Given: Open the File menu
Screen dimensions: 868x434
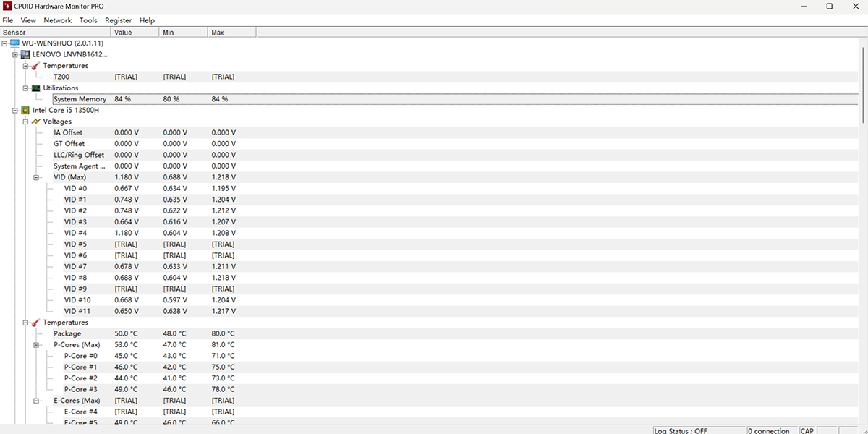Looking at the screenshot, I should point(8,20).
